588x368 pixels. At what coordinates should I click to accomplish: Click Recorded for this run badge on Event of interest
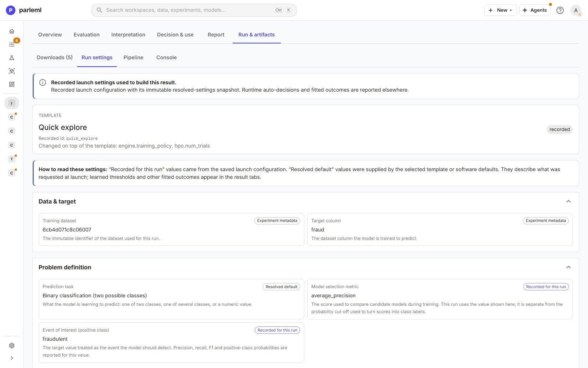pos(277,330)
